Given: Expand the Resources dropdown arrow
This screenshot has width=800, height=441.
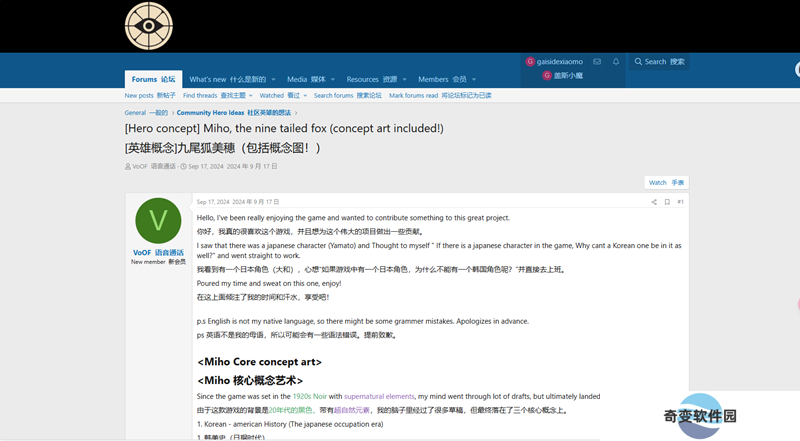Looking at the screenshot, I should pyautogui.click(x=405, y=80).
